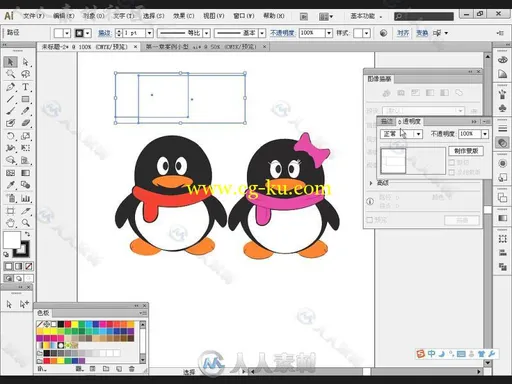This screenshot has width=512, height=384.
Task: Tick the clip checkbox under 制作蒙版
Action: point(452,162)
